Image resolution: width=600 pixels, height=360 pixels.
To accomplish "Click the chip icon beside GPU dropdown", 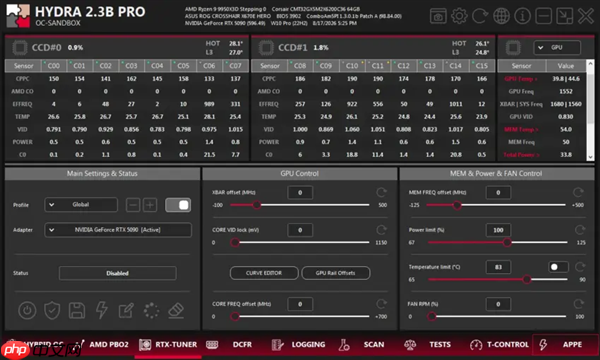I will pyautogui.click(x=513, y=48).
